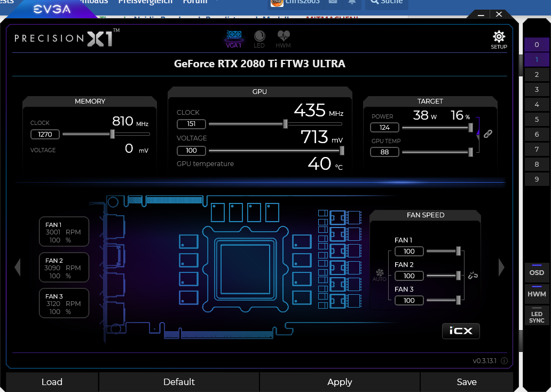
Task: Select profile slot 9
Action: pyautogui.click(x=537, y=179)
